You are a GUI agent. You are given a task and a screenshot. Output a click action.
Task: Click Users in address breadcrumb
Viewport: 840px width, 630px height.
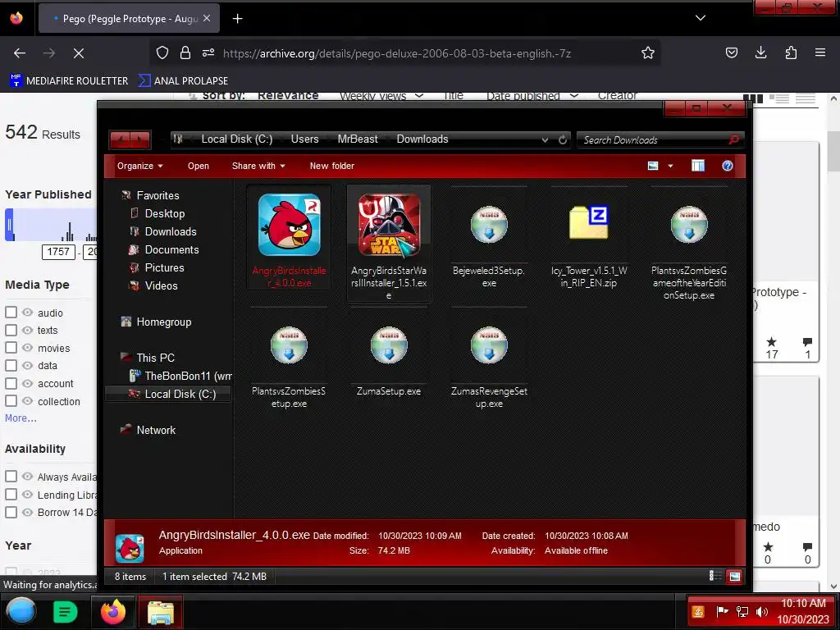tap(304, 139)
